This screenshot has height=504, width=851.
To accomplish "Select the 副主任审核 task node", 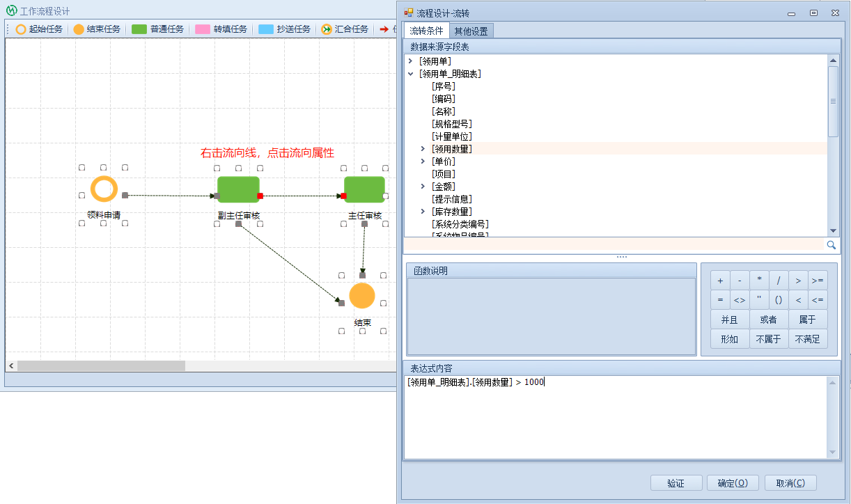I will tap(238, 189).
